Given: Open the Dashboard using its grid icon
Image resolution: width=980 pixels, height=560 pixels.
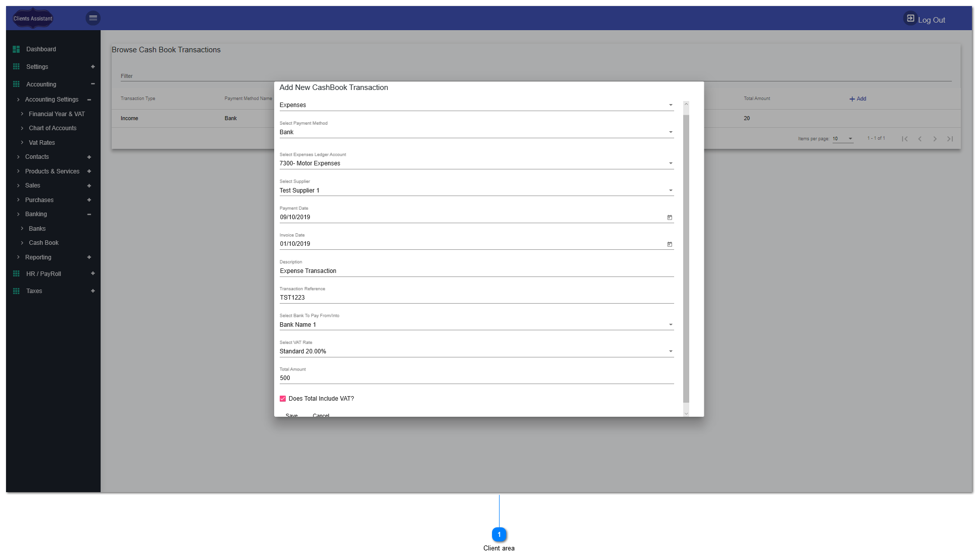Looking at the screenshot, I should coord(16,49).
